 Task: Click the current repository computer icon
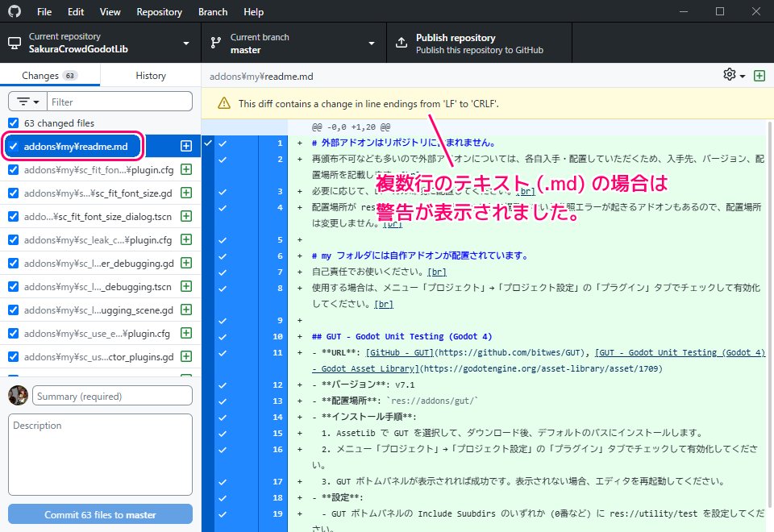[x=13, y=42]
